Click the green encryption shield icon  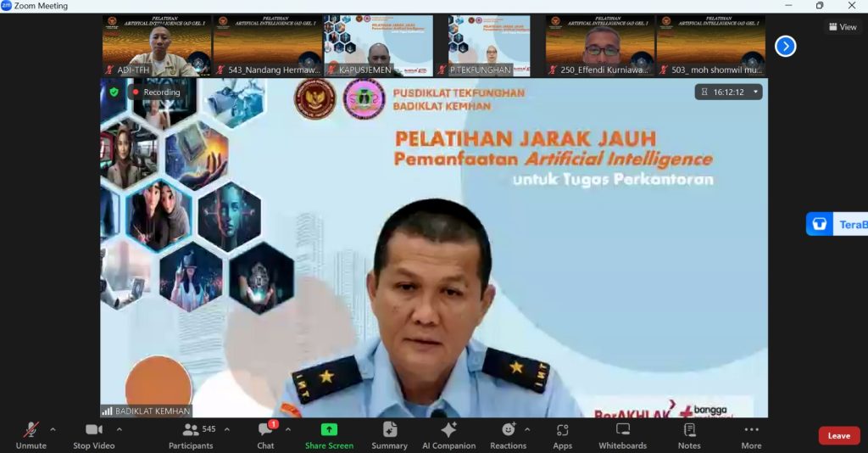(114, 92)
